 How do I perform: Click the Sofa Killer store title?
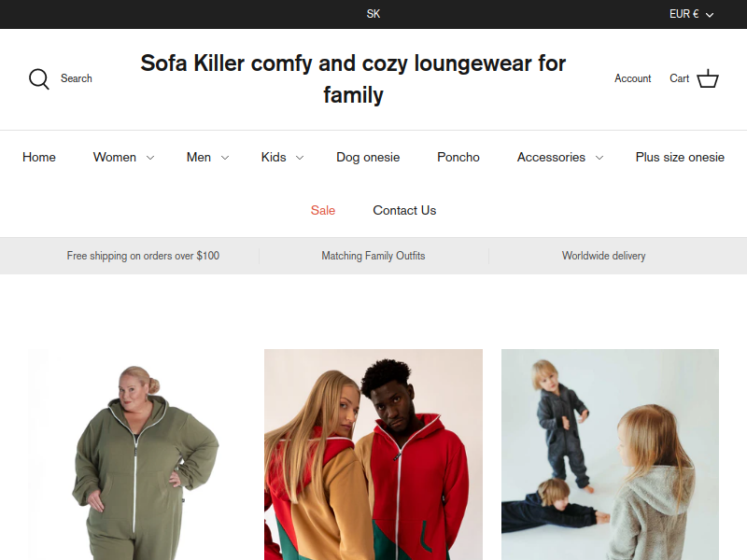pos(353,79)
